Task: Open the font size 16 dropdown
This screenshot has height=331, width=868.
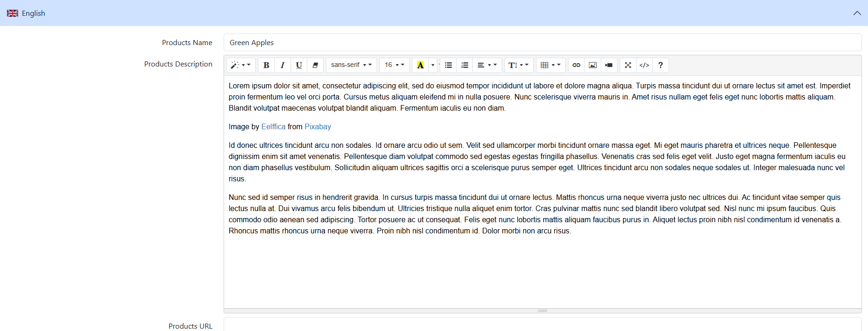Action: point(394,65)
